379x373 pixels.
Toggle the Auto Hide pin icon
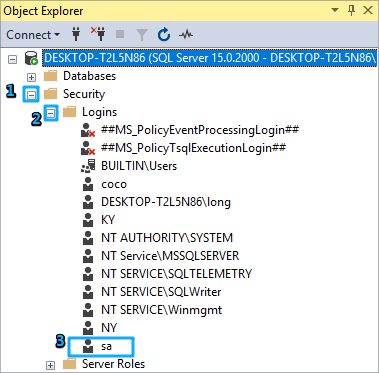(x=351, y=10)
